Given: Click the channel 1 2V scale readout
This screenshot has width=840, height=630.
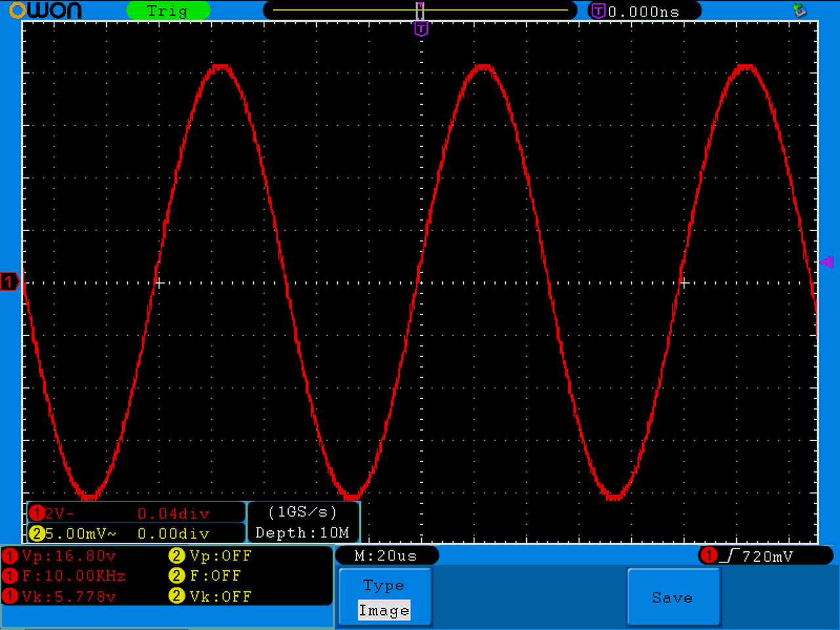Looking at the screenshot, I should point(60,513).
